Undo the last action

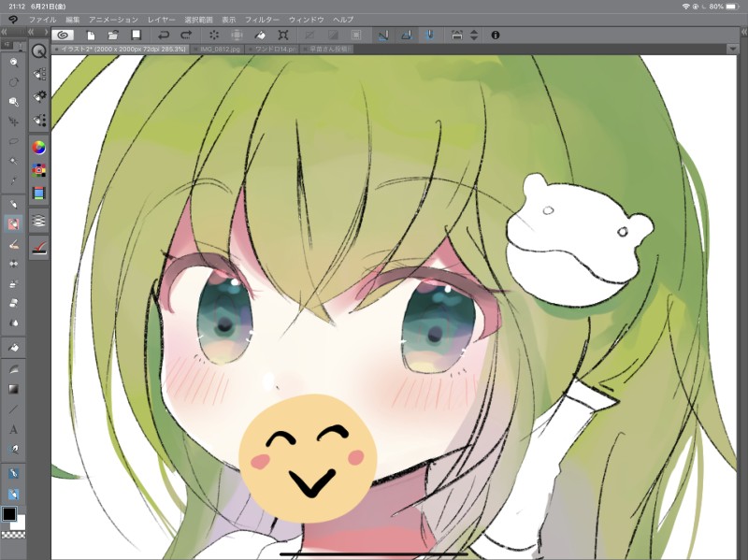(164, 35)
